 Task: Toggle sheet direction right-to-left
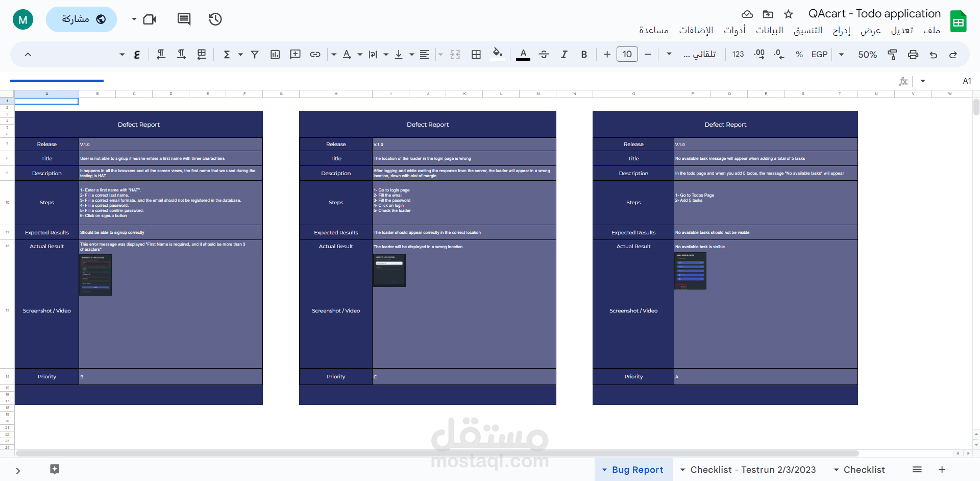click(202, 55)
